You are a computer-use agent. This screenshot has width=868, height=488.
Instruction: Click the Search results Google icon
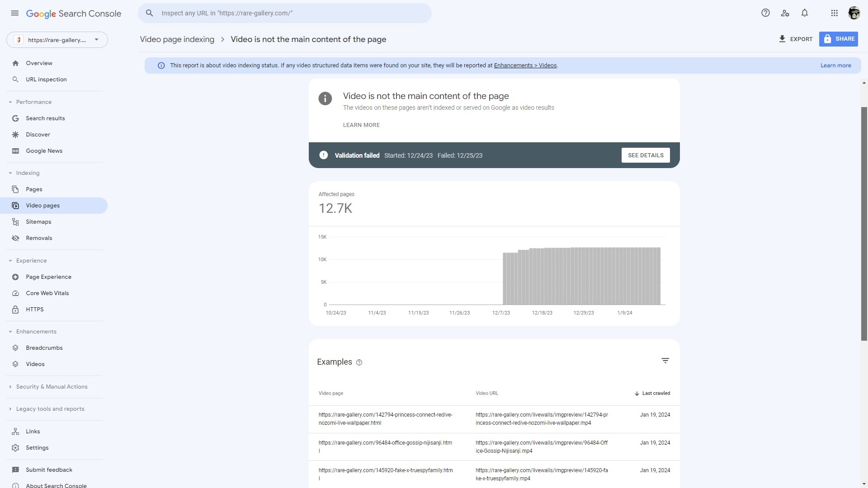pos(15,118)
